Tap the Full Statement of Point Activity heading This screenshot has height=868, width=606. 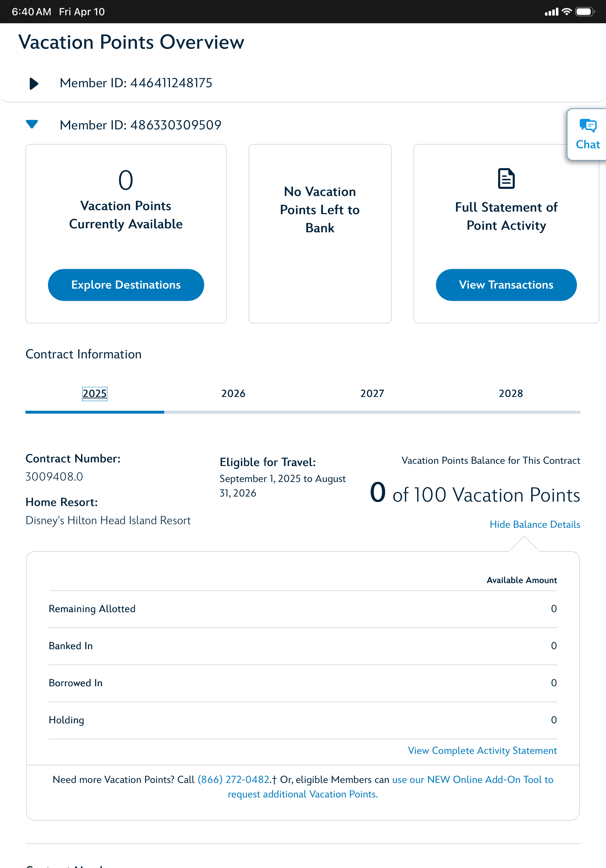506,216
